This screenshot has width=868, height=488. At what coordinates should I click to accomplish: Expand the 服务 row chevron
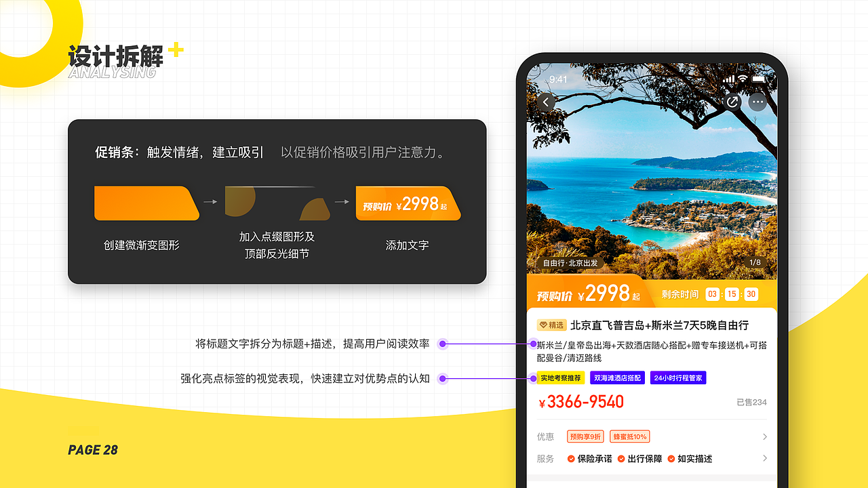point(764,459)
